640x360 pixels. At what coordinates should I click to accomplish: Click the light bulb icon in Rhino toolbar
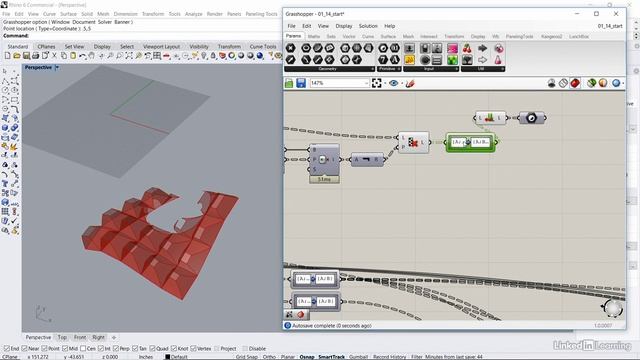point(204,56)
